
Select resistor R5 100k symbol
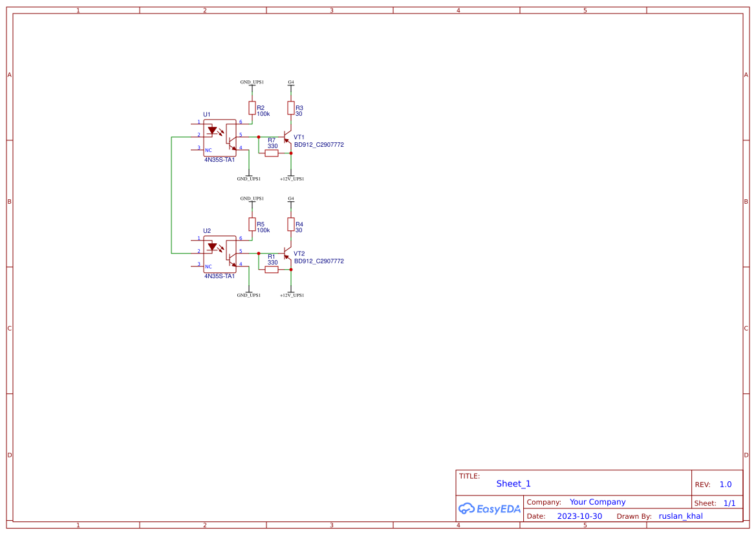coord(252,224)
